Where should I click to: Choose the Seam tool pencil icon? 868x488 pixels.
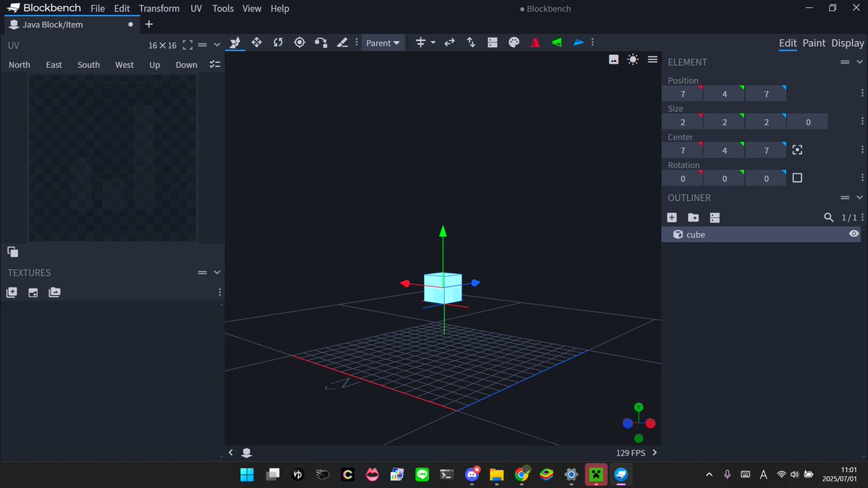tap(343, 43)
